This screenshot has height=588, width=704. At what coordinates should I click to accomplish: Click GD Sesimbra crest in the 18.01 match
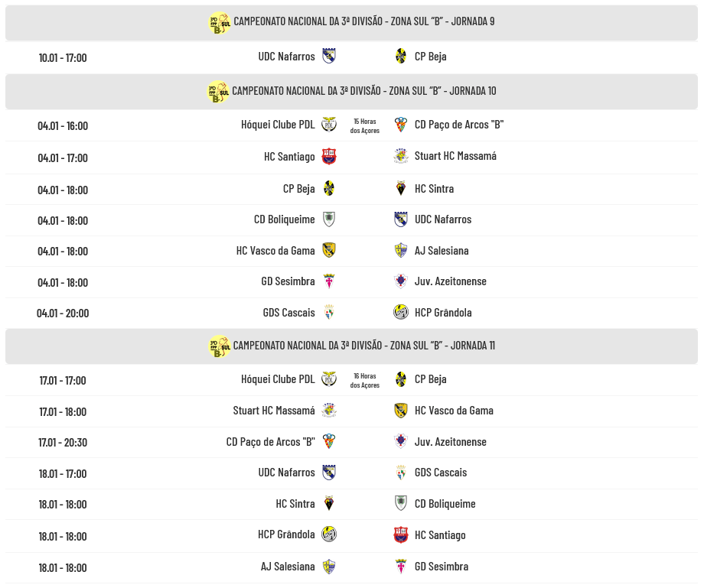[401, 567]
